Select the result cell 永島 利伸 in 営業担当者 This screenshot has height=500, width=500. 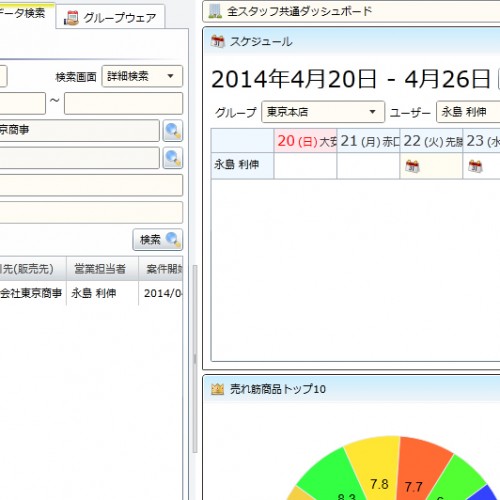(102, 293)
